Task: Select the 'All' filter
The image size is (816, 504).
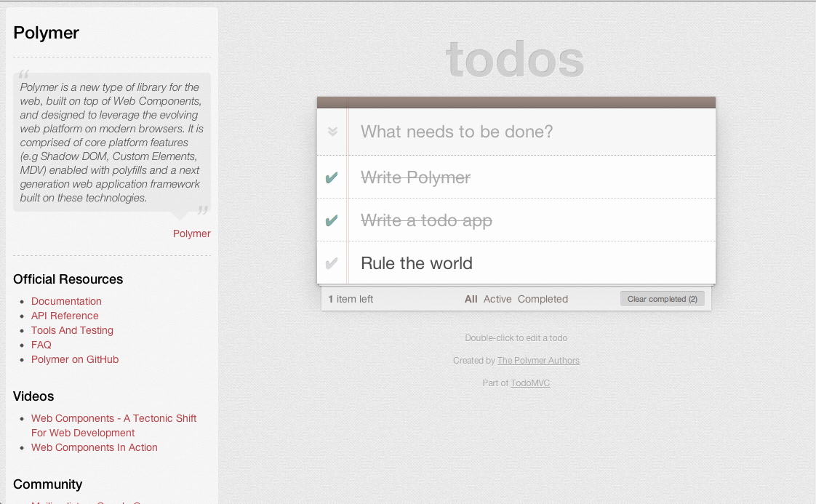Action: 471,300
